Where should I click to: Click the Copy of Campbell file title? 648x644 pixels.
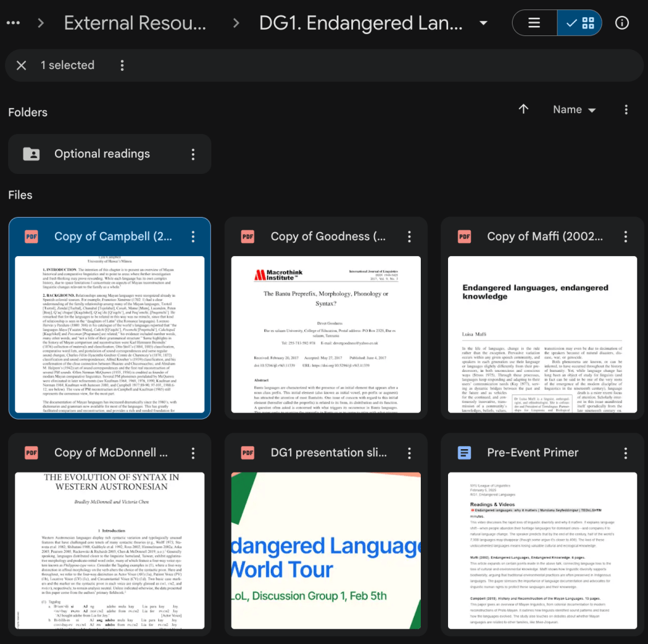(x=111, y=237)
